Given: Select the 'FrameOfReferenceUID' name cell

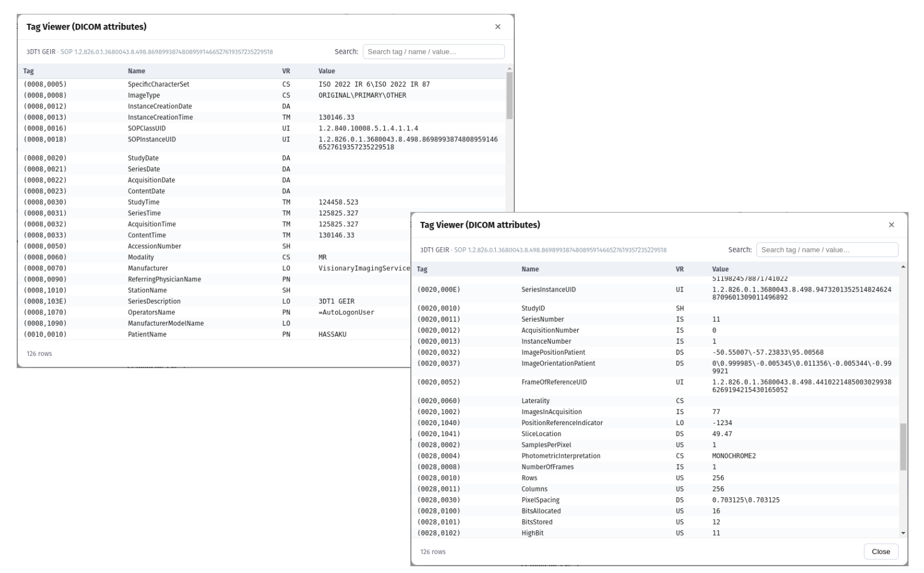Looking at the screenshot, I should point(554,382).
